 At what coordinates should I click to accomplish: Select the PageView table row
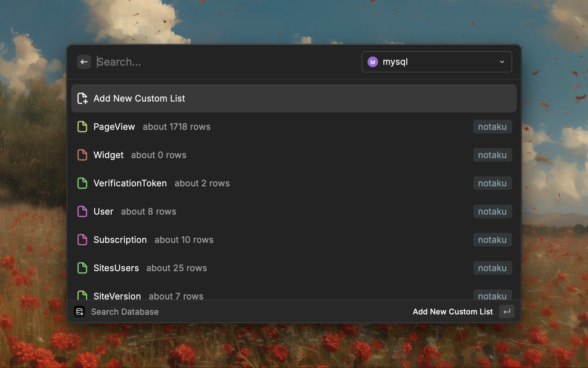(x=294, y=126)
